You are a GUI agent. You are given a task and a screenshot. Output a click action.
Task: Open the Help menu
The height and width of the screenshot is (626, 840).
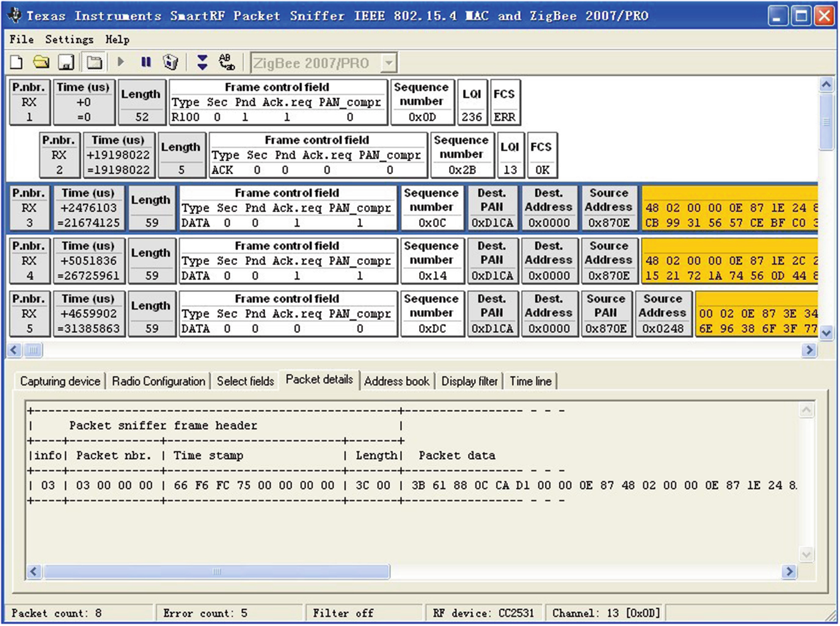(x=117, y=40)
